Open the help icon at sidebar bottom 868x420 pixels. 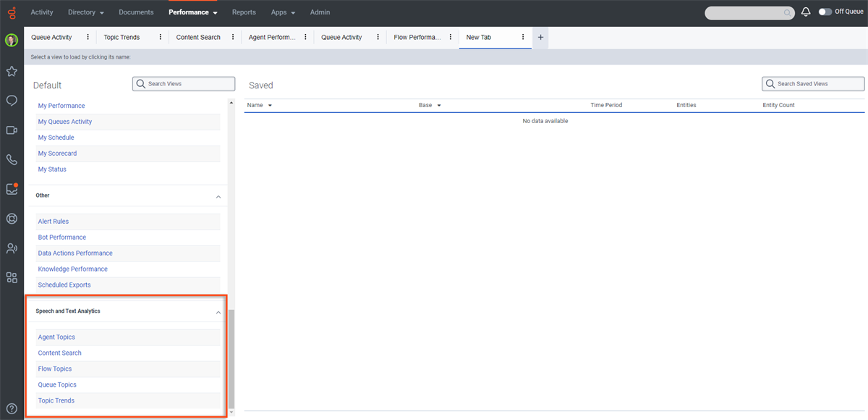(x=11, y=408)
